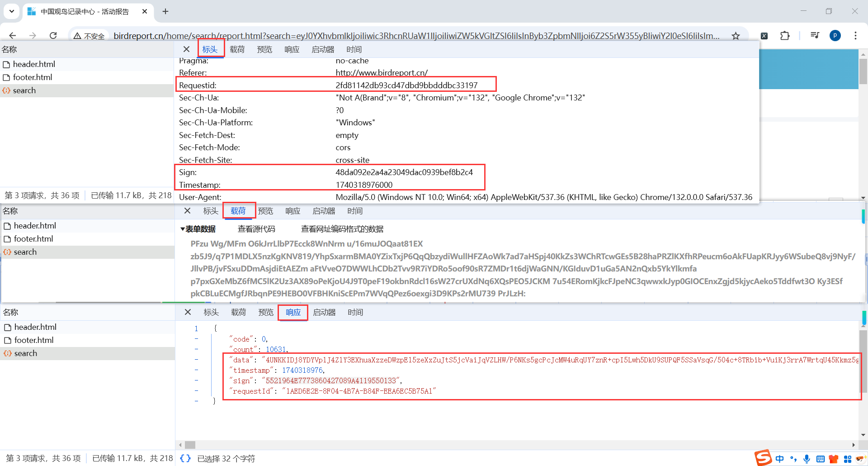Open 时间 tab in the Requestid pane
This screenshot has height=466, width=868.
point(354,49)
